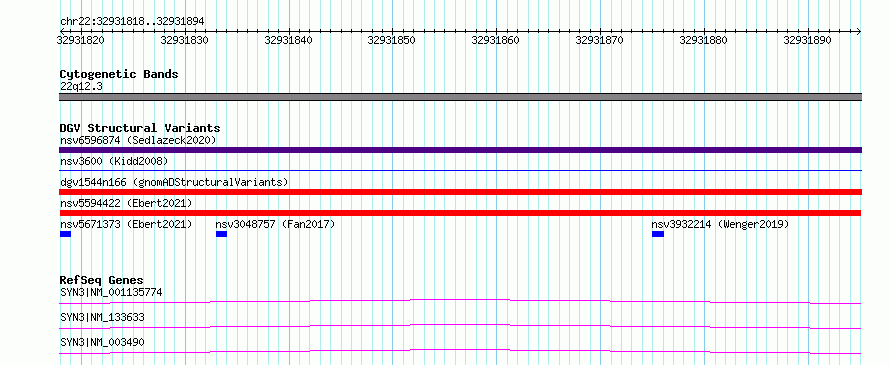Click the red nsv5594422 variant bar
The height and width of the screenshot is (365, 890).
(x=460, y=213)
